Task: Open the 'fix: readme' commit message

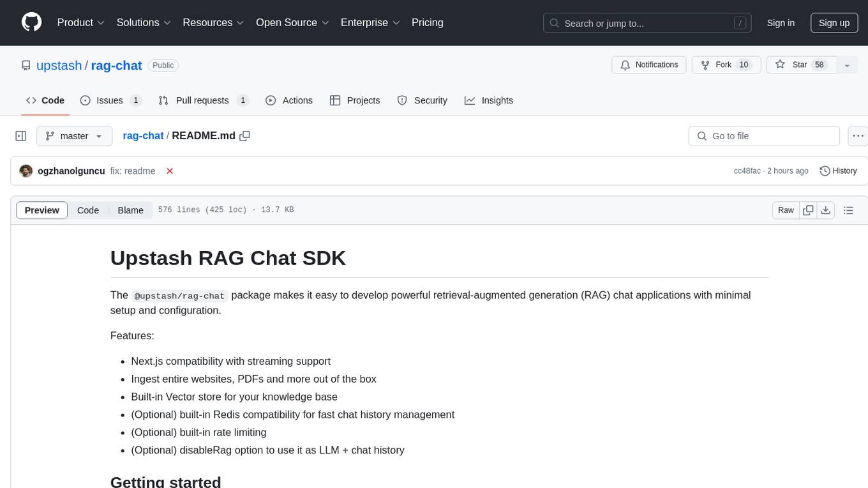Action: 133,171
